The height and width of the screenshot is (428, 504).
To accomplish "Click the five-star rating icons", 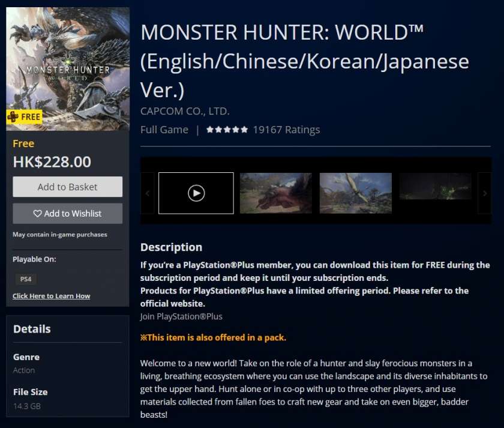I will [227, 130].
